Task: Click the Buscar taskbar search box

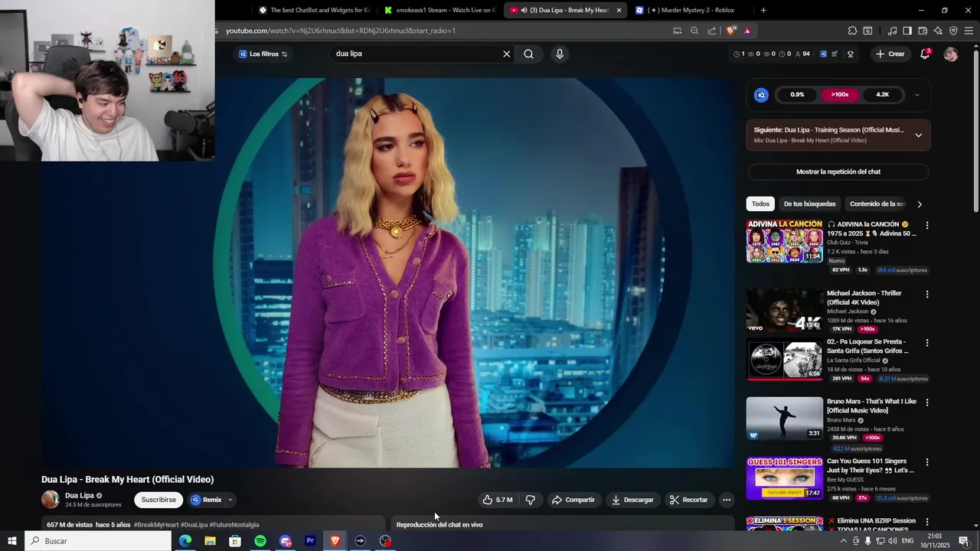Action: [98, 541]
